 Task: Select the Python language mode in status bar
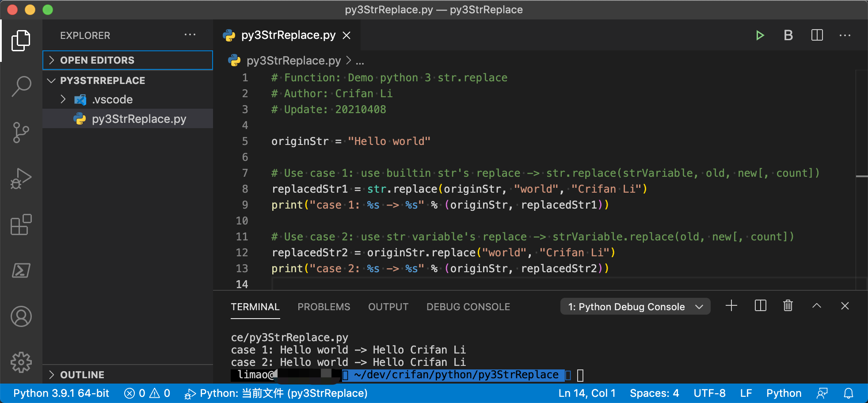coord(784,393)
